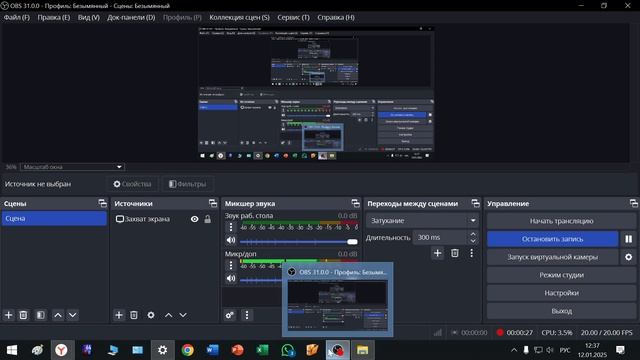This screenshot has height=360, width=640.
Task: Open Excel from taskbar
Action: click(262, 350)
